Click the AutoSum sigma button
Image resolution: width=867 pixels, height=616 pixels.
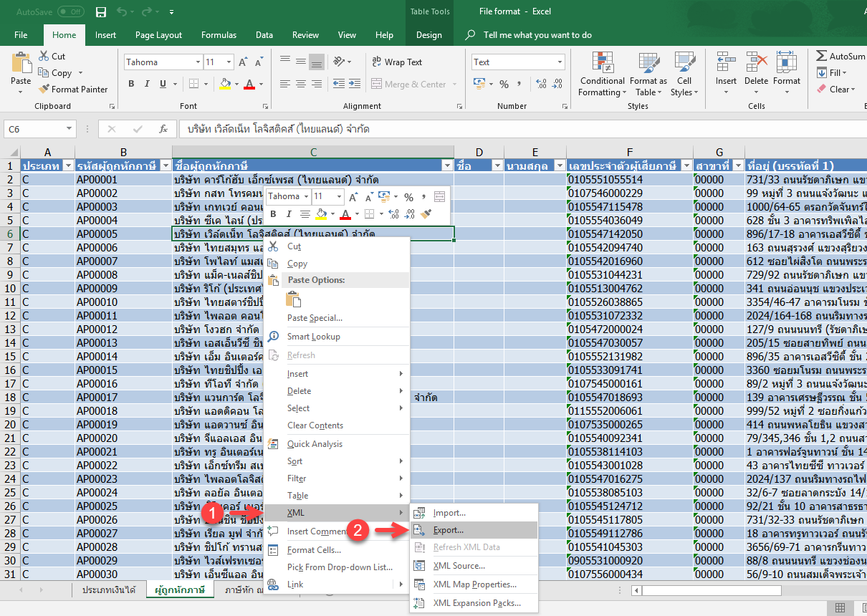(840, 56)
